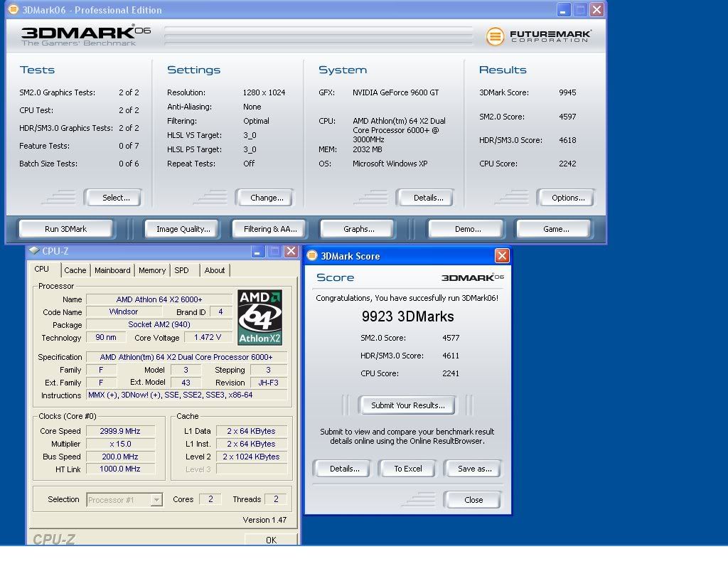The width and height of the screenshot is (728, 586).
Task: Minimize the 3DMark06 main window
Action: click(563, 10)
